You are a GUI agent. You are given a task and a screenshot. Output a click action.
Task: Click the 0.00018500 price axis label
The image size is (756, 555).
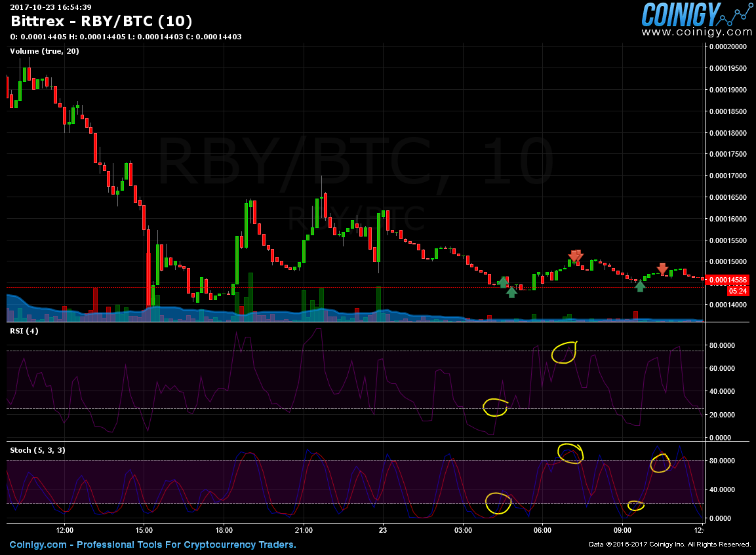728,111
